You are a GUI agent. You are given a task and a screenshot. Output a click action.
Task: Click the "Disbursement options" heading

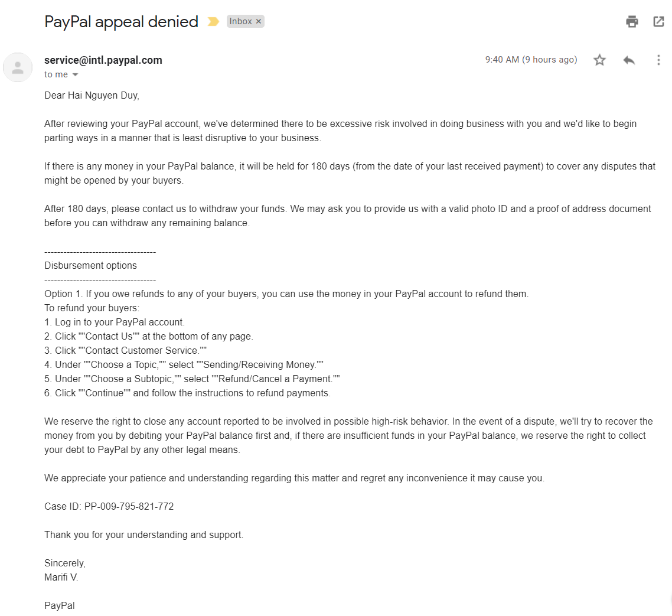click(x=90, y=265)
